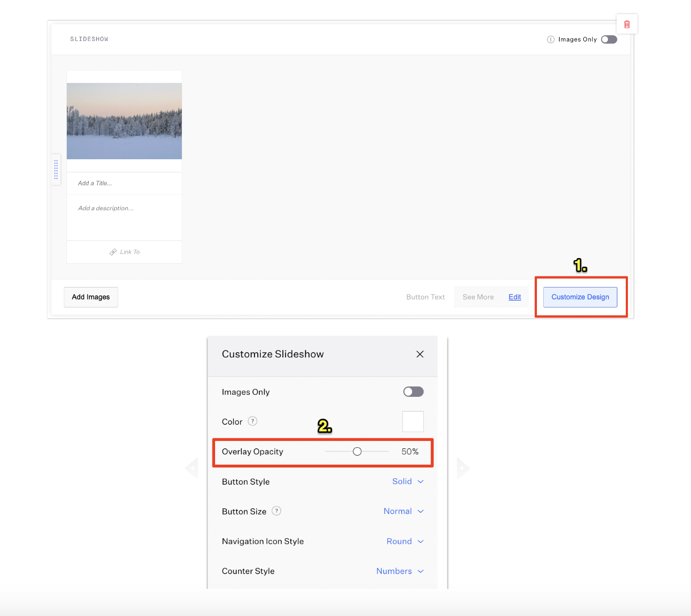The height and width of the screenshot is (616, 691).
Task: Open the Button Style dropdown showing Solid
Action: point(408,481)
